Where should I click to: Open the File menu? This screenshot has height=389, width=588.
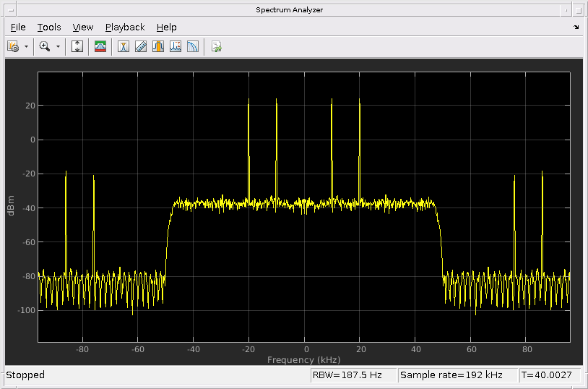click(x=18, y=27)
